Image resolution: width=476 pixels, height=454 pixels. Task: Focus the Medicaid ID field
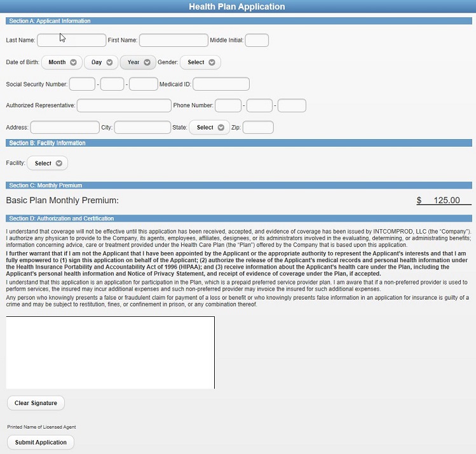click(x=221, y=84)
